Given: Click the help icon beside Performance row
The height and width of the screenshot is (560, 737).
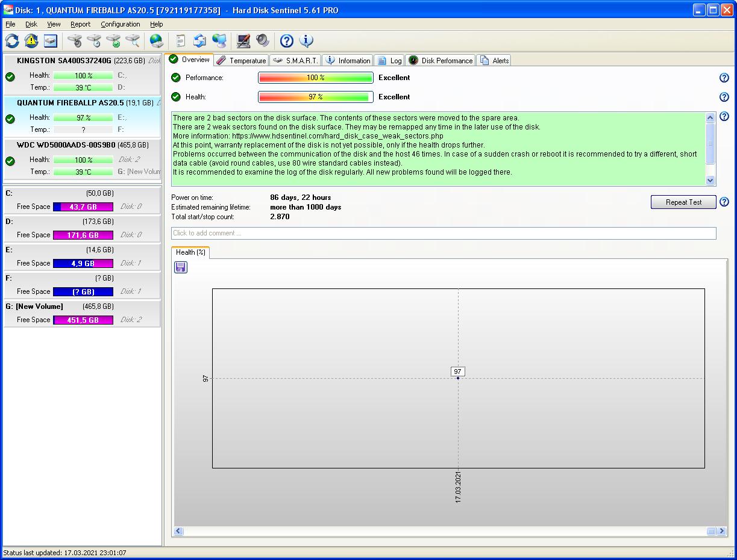Looking at the screenshot, I should 724,78.
